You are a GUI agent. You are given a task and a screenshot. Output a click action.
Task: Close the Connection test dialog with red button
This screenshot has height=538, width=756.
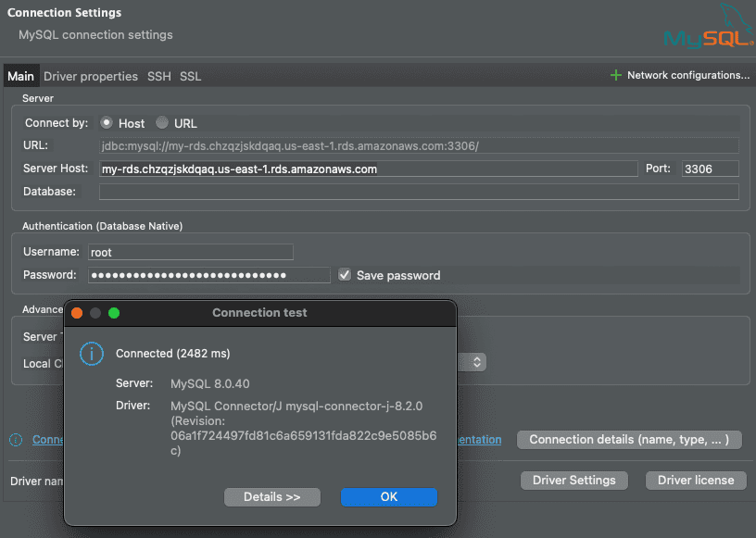[x=77, y=313]
